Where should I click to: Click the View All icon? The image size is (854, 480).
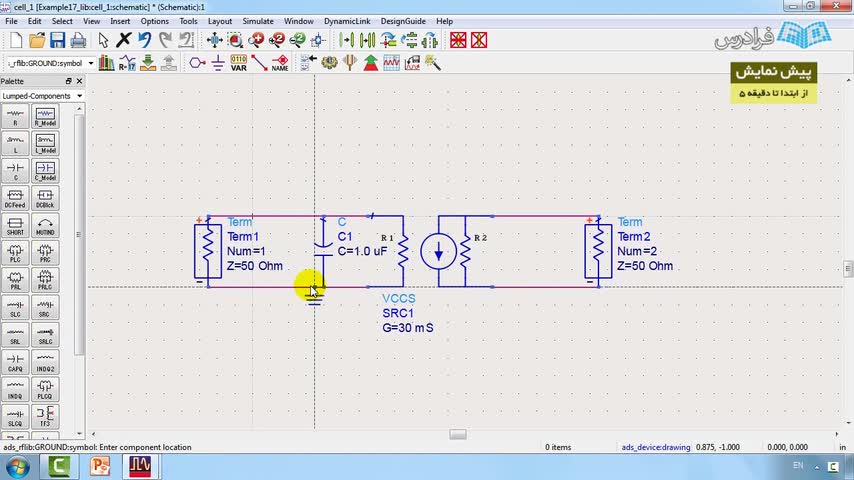[215, 40]
